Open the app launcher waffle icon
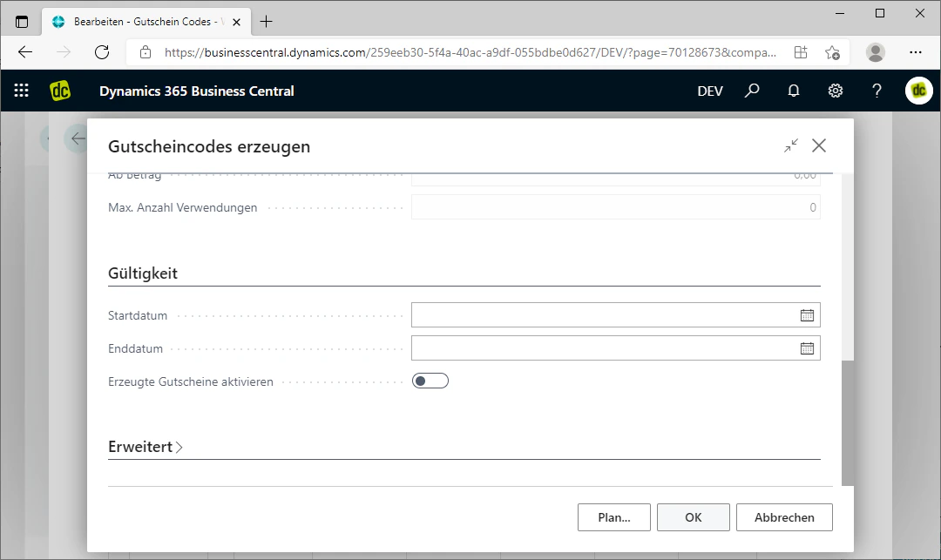This screenshot has height=560, width=941. (22, 91)
